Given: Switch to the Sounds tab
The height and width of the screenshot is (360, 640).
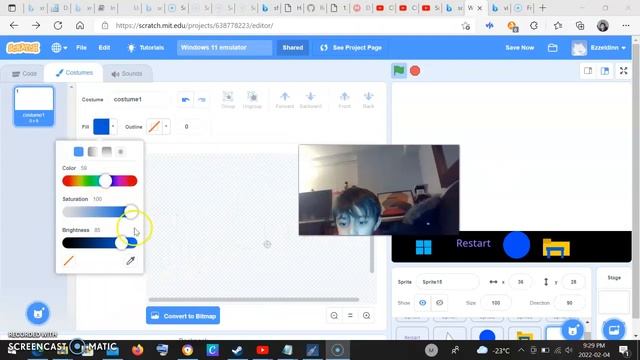Looking at the screenshot, I should [127, 74].
